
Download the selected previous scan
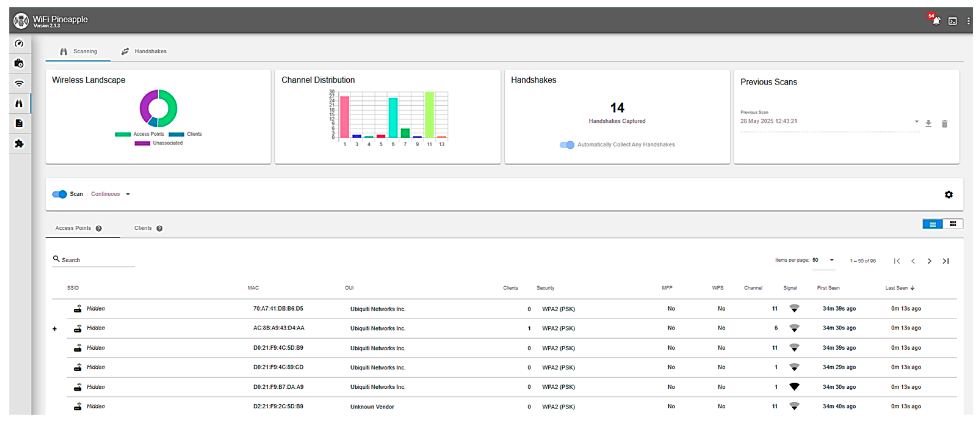(928, 123)
